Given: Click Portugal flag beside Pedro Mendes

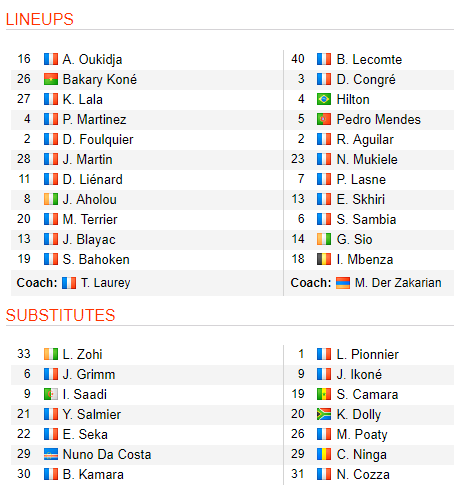Looking at the screenshot, I should [x=324, y=119].
